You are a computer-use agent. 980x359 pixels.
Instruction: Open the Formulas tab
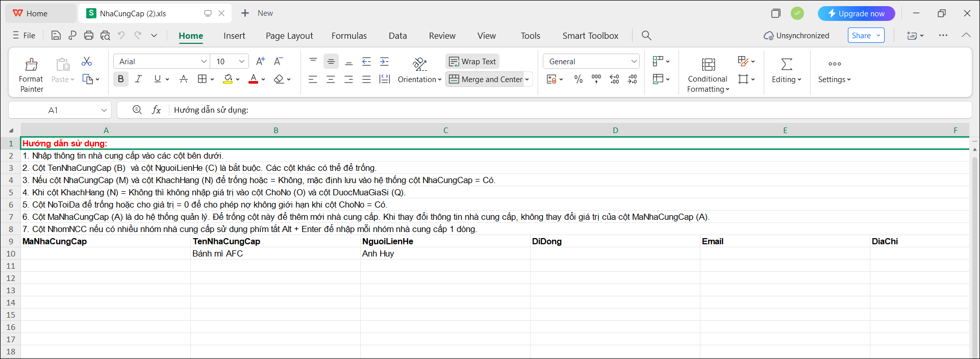coord(349,35)
